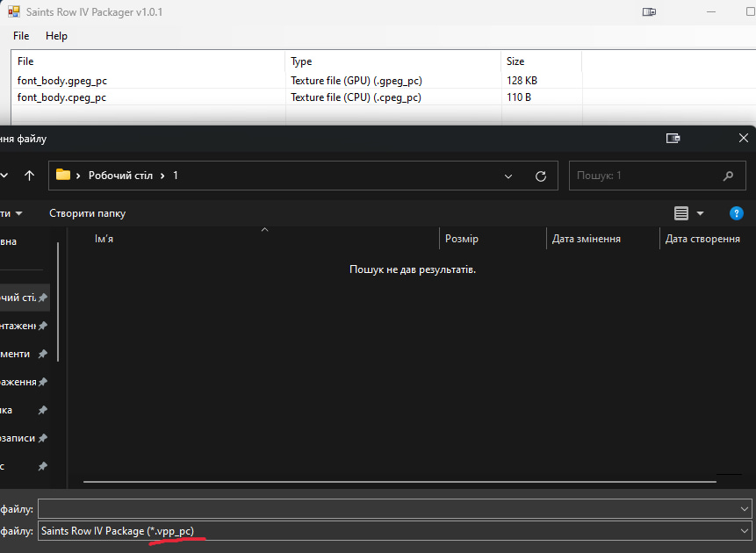
Task: Open help via the blue question mark icon
Action: (736, 213)
